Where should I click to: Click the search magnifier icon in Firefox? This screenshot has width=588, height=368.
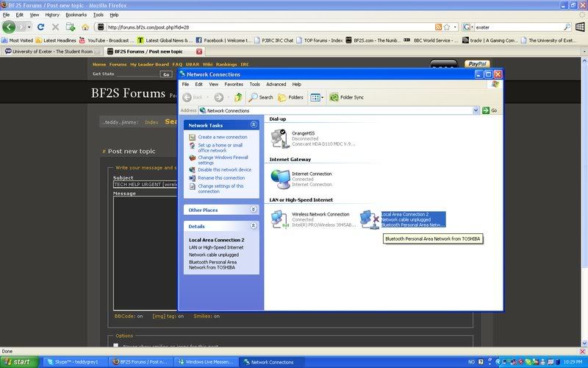point(567,27)
